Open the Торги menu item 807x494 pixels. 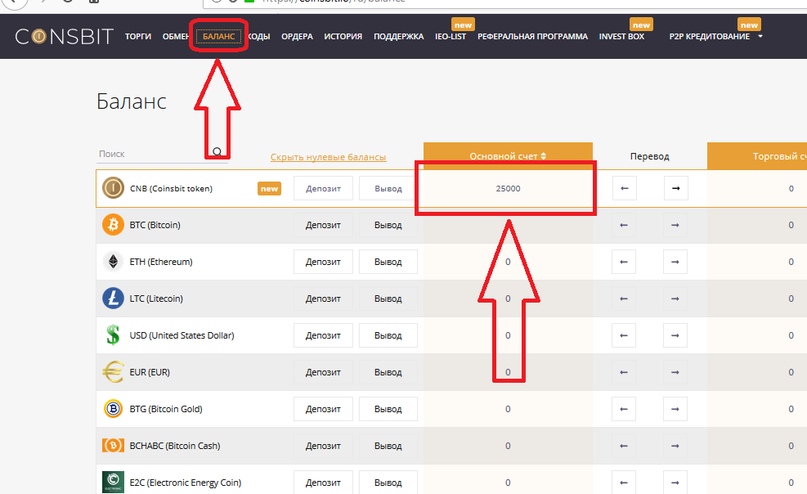138,37
